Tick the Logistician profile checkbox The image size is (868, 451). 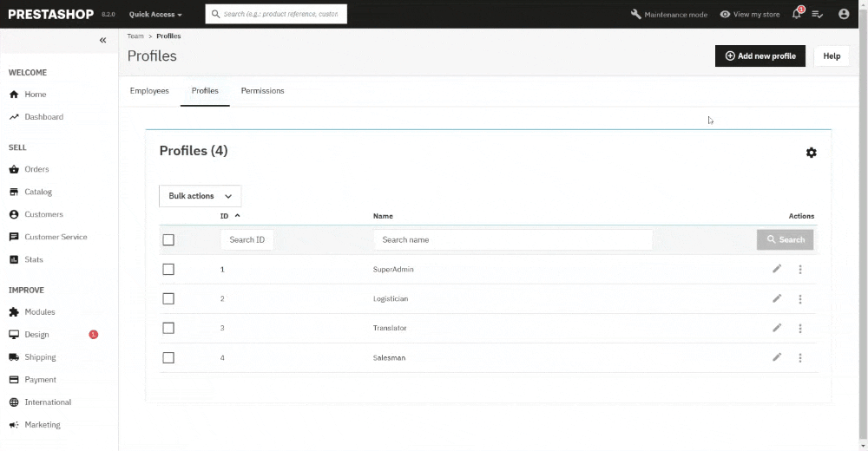coord(168,299)
